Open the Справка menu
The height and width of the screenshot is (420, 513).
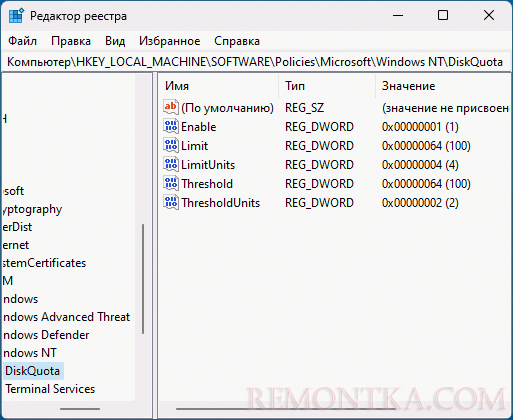237,41
